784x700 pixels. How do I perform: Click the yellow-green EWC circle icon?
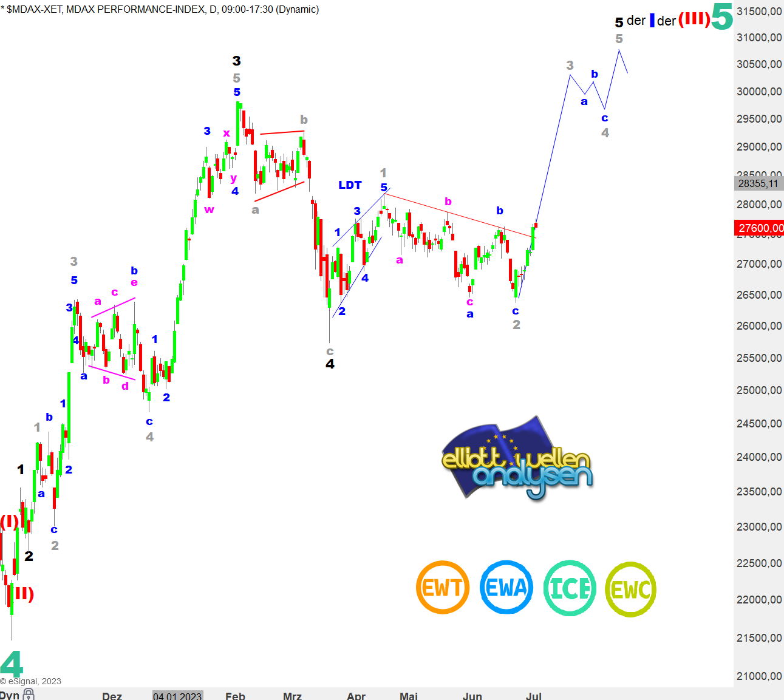(631, 589)
